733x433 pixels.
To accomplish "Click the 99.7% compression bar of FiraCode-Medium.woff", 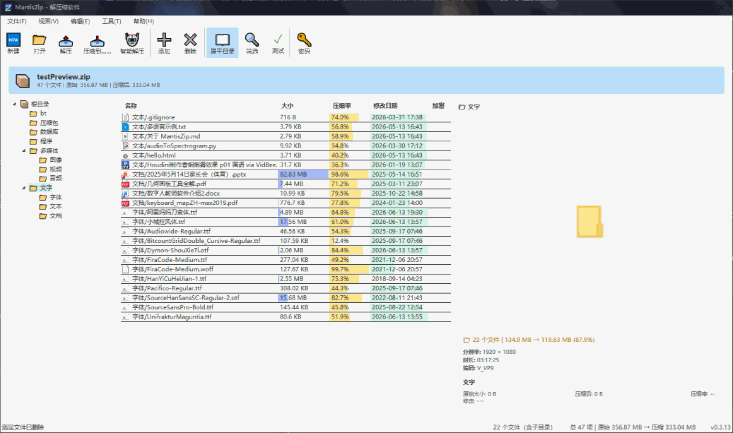I will click(x=349, y=269).
